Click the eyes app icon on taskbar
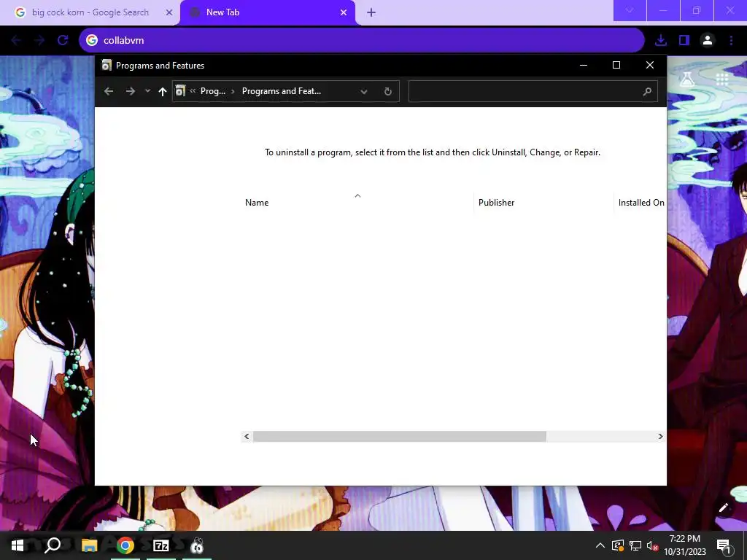This screenshot has width=747, height=560. [197, 545]
